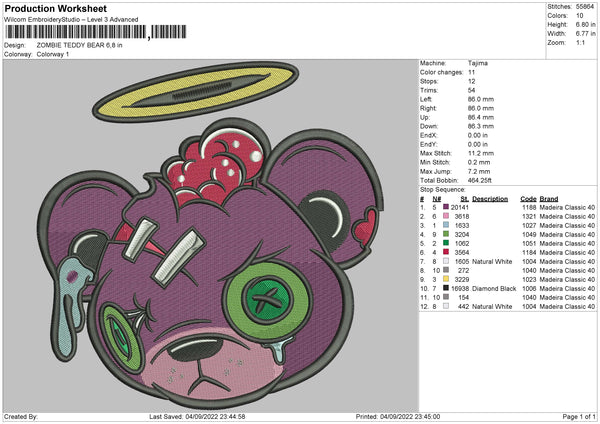Click thread code 1184 in row 6
Screen dimensions: 600x424
click(x=529, y=252)
